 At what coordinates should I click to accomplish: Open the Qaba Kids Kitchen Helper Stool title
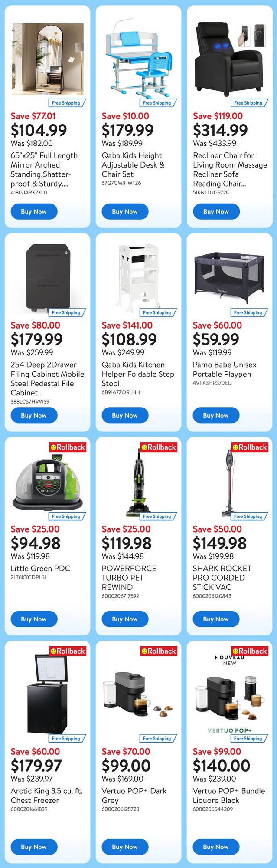[138, 374]
